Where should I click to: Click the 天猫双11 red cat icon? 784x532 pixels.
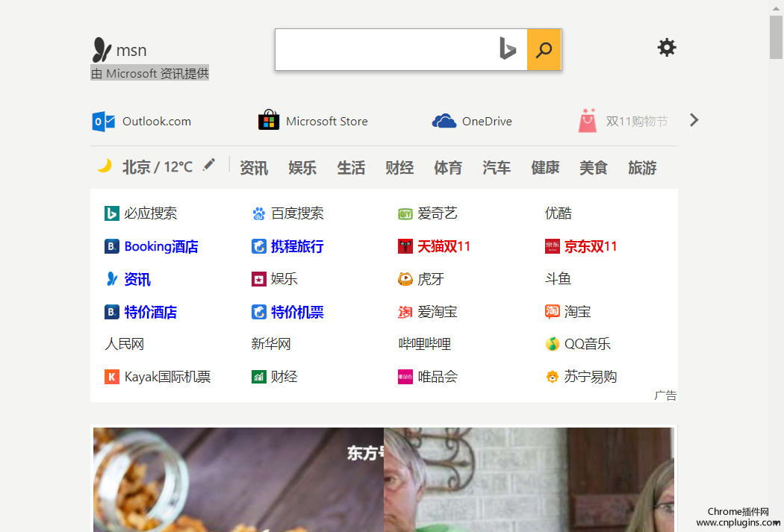click(x=405, y=246)
